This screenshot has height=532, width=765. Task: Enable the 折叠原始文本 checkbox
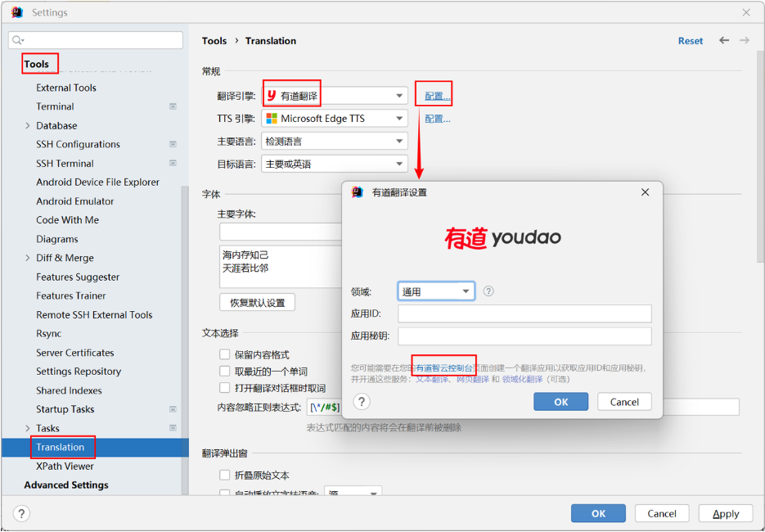(x=224, y=475)
